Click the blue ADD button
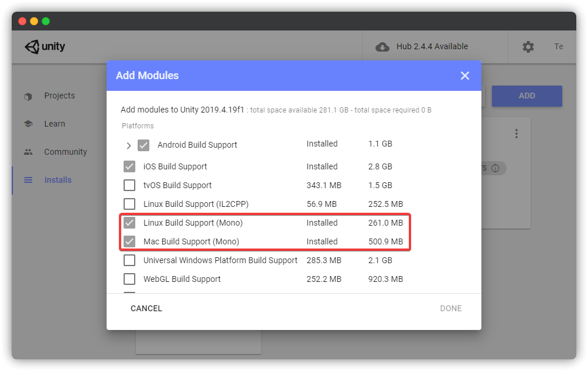 tap(527, 96)
